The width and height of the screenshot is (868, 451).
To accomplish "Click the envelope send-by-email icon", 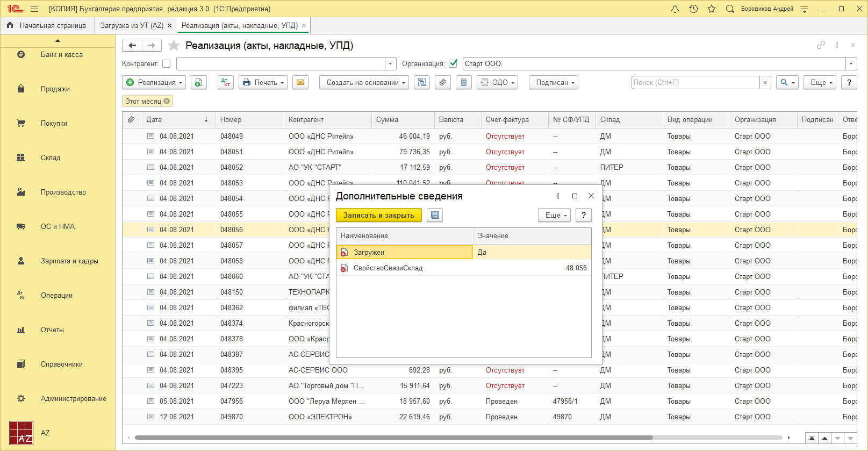I will point(300,82).
